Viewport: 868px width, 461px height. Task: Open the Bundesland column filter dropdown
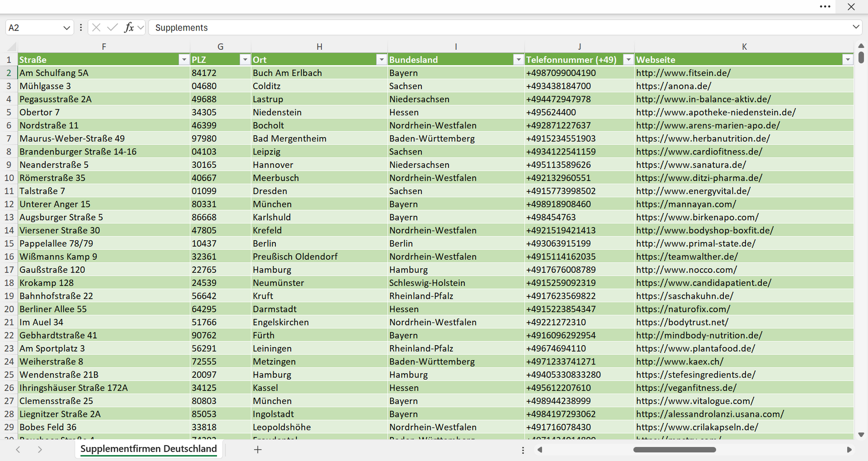[518, 59]
